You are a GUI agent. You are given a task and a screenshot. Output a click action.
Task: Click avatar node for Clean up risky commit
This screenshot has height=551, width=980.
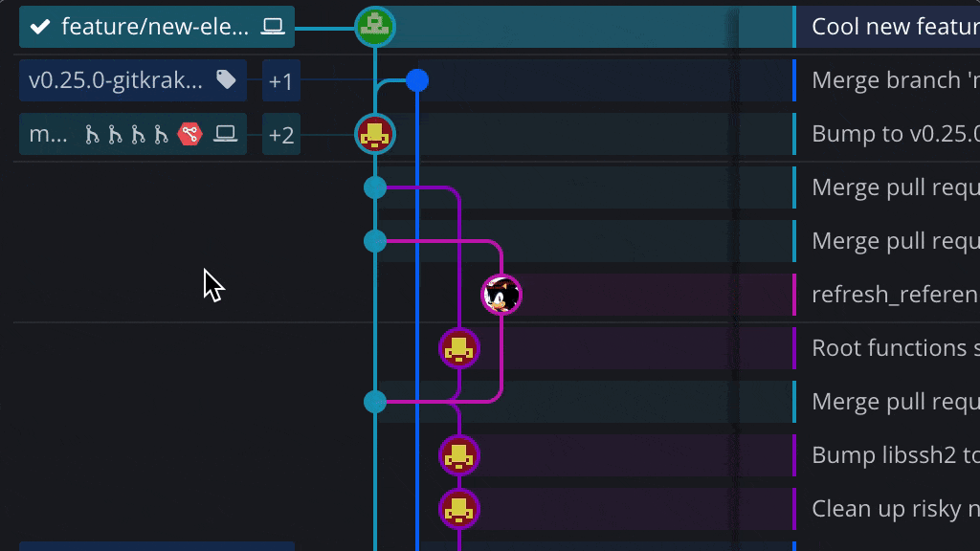pyautogui.click(x=458, y=509)
